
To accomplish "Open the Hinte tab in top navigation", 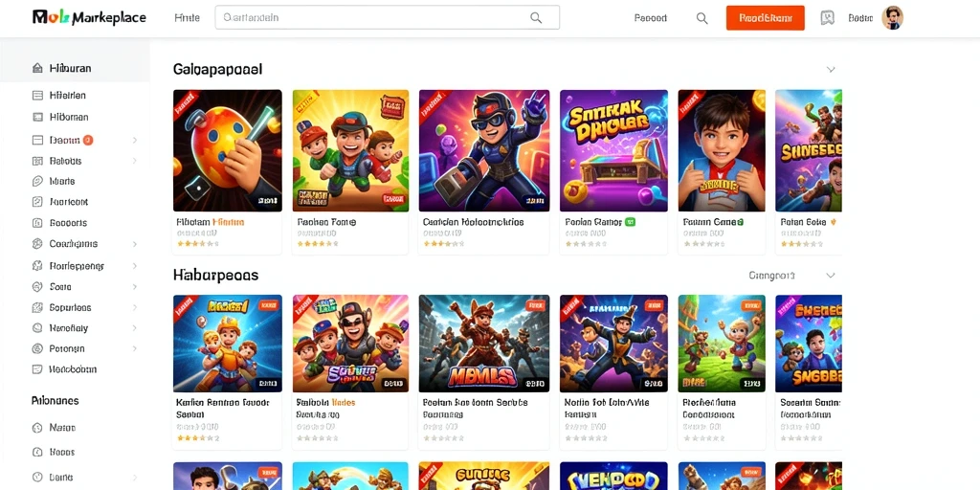I will 187,18.
